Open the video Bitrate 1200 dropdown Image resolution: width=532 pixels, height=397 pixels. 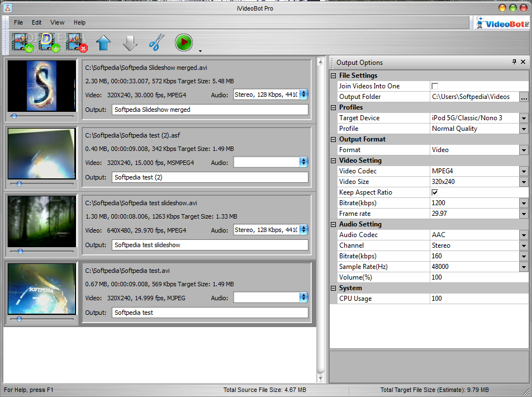click(x=524, y=203)
